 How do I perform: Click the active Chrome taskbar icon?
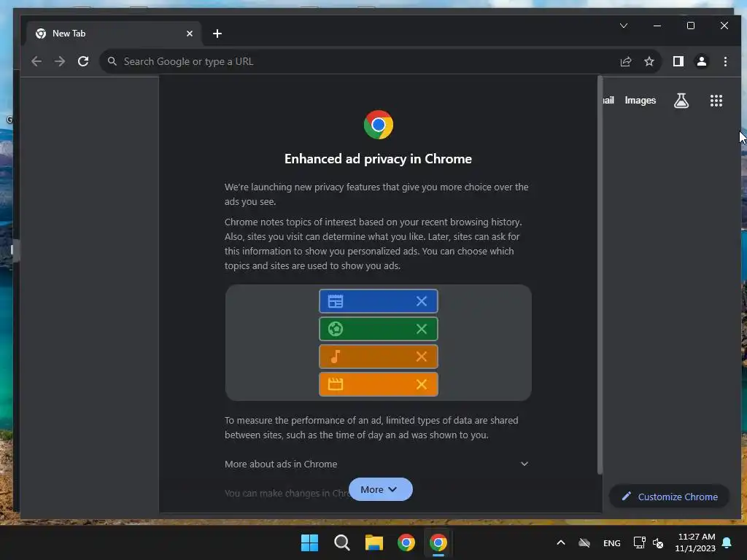pyautogui.click(x=438, y=542)
